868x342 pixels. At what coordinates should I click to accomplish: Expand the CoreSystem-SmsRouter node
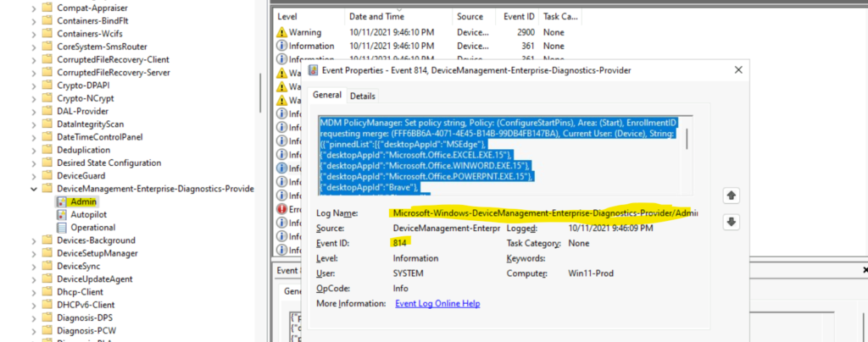[x=34, y=47]
